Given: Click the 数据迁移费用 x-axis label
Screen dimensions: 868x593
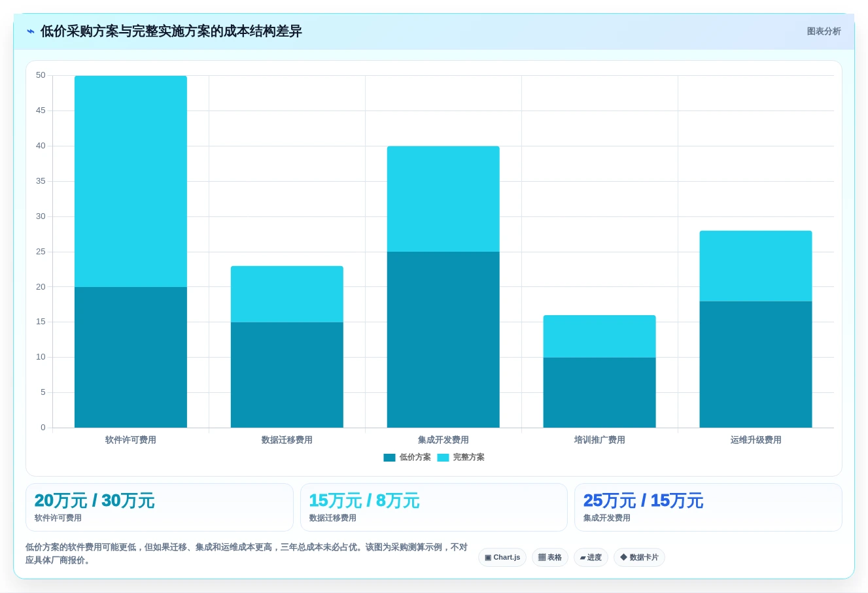Looking at the screenshot, I should (x=287, y=440).
